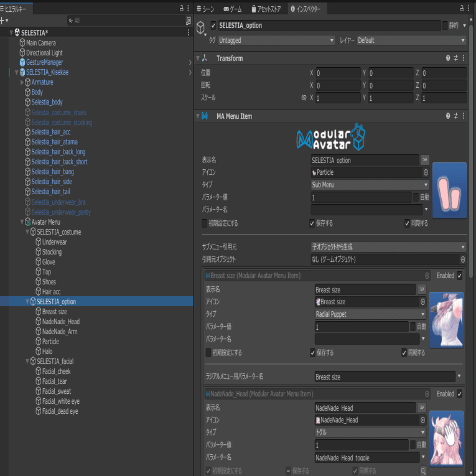Open the Hierarchy panel three-dot menu

point(188,8)
